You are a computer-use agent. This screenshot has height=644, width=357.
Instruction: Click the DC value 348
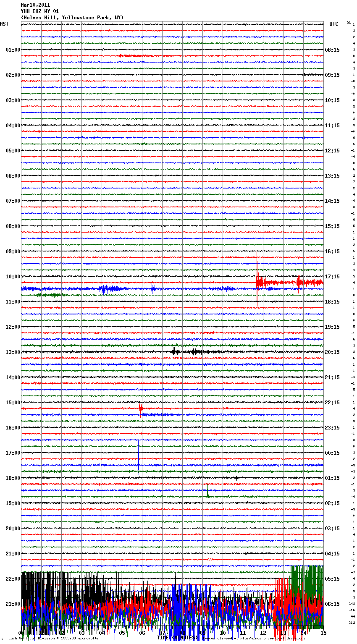(352, 604)
